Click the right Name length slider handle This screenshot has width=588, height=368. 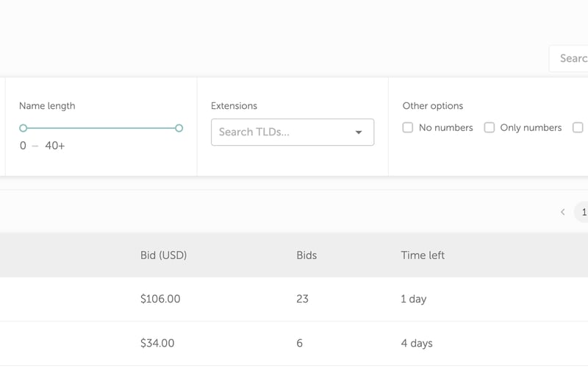pos(179,128)
